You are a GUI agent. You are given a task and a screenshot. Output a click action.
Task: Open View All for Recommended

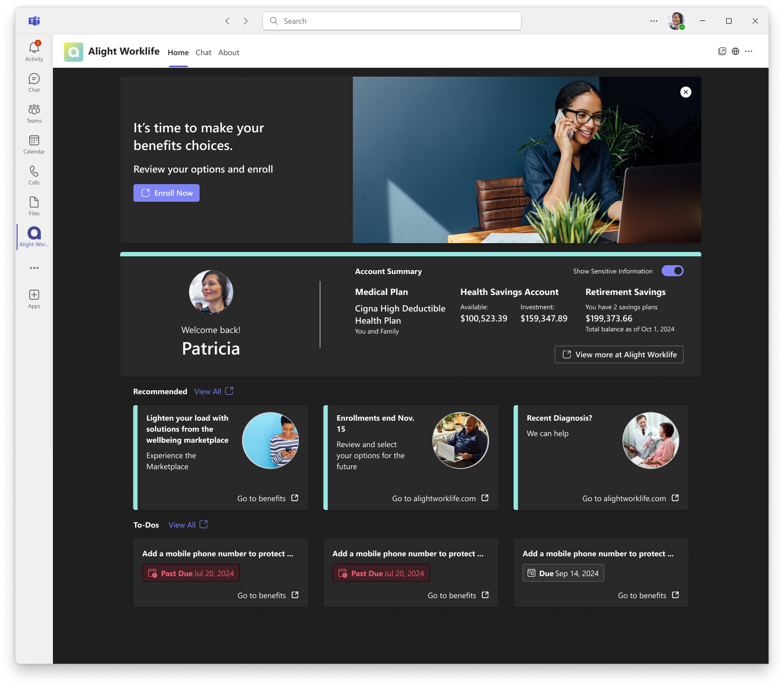208,391
